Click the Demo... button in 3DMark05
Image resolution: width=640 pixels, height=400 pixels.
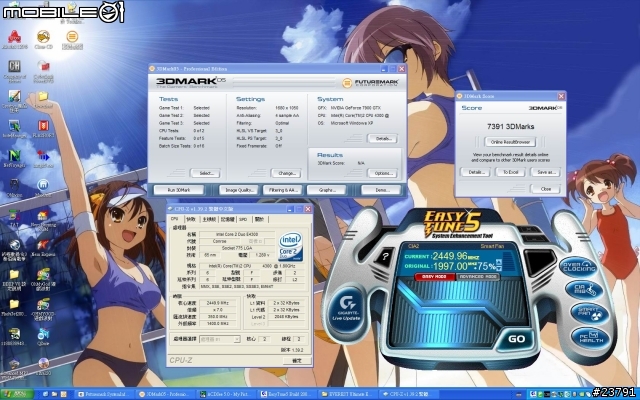pyautogui.click(x=381, y=190)
